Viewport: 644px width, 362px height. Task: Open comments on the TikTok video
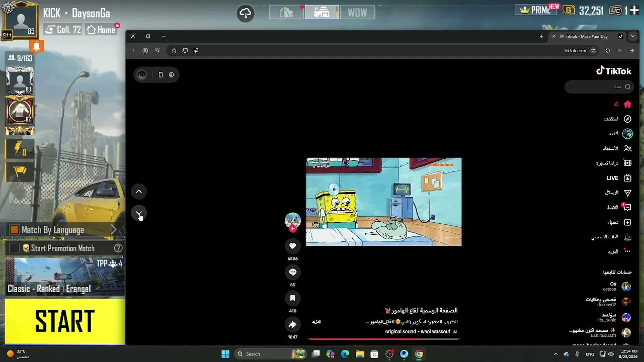[x=292, y=272]
